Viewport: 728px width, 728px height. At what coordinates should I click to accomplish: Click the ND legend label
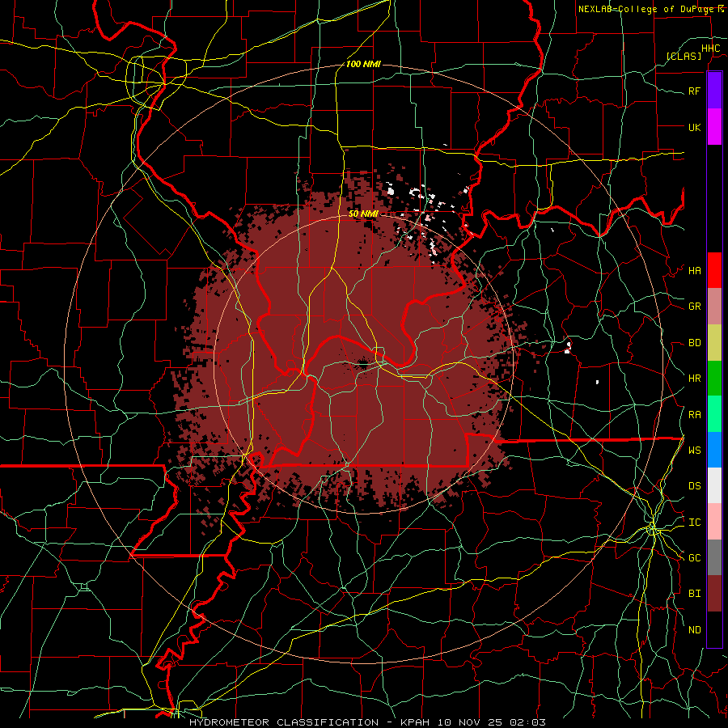(694, 630)
